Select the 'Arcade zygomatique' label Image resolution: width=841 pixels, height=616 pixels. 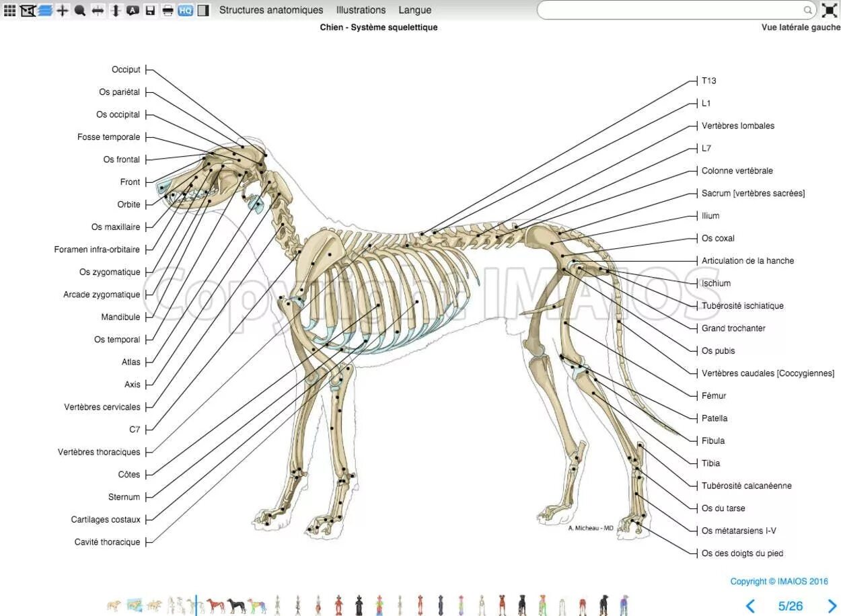coord(102,295)
